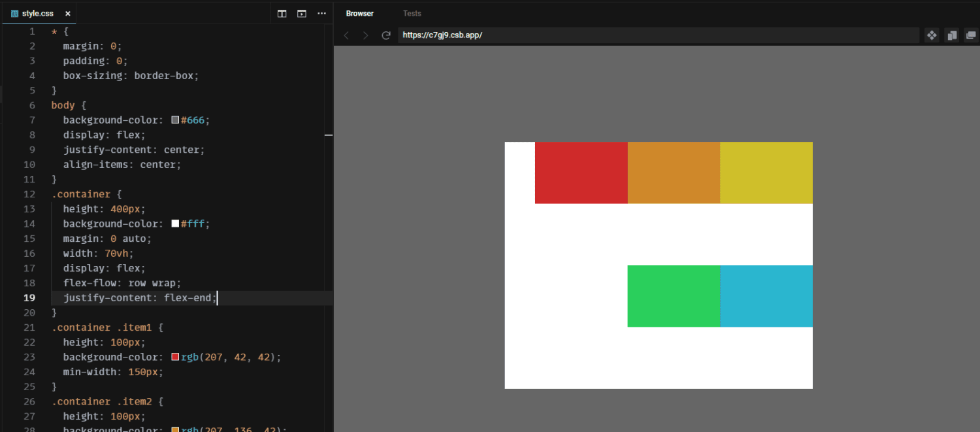Click the split editor layout icon
980x432 pixels.
coord(282,13)
